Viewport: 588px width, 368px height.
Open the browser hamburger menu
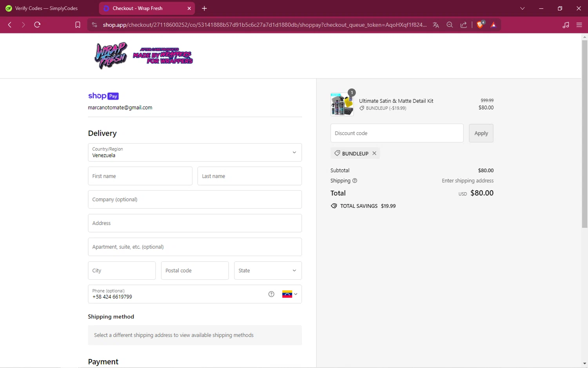[579, 25]
